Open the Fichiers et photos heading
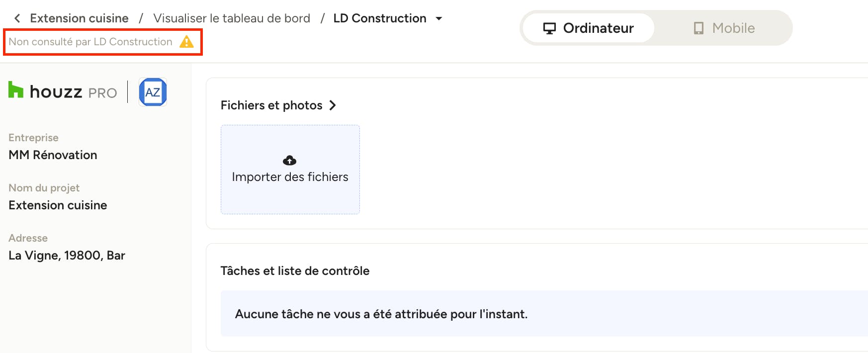868x353 pixels. coord(271,105)
